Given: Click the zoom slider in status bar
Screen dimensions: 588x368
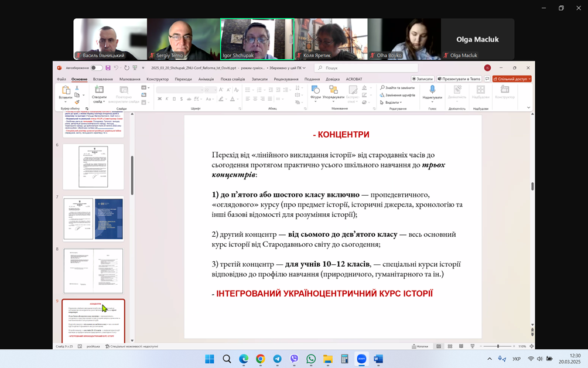Looking at the screenshot, I should tap(498, 346).
